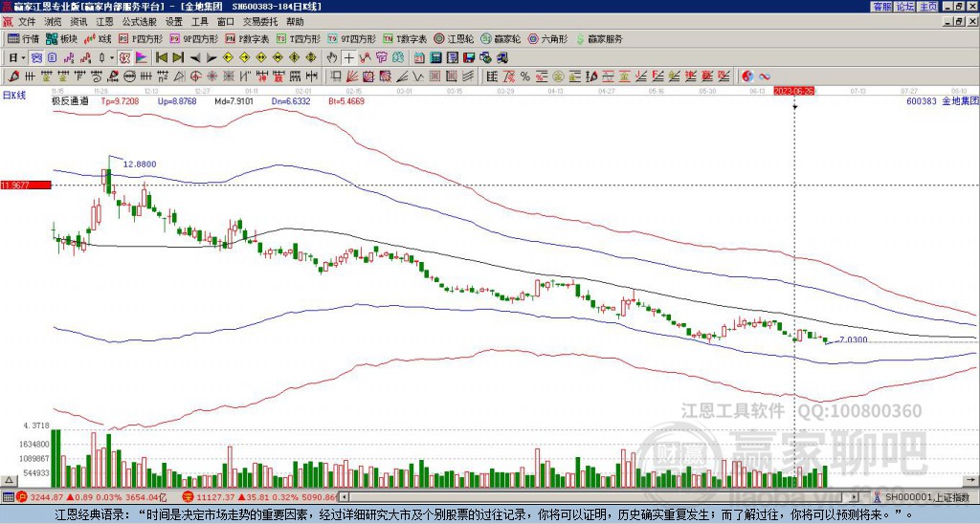Screen dimensions: 980x524
Task: Click the 7.0300 low price label
Action: (x=853, y=339)
